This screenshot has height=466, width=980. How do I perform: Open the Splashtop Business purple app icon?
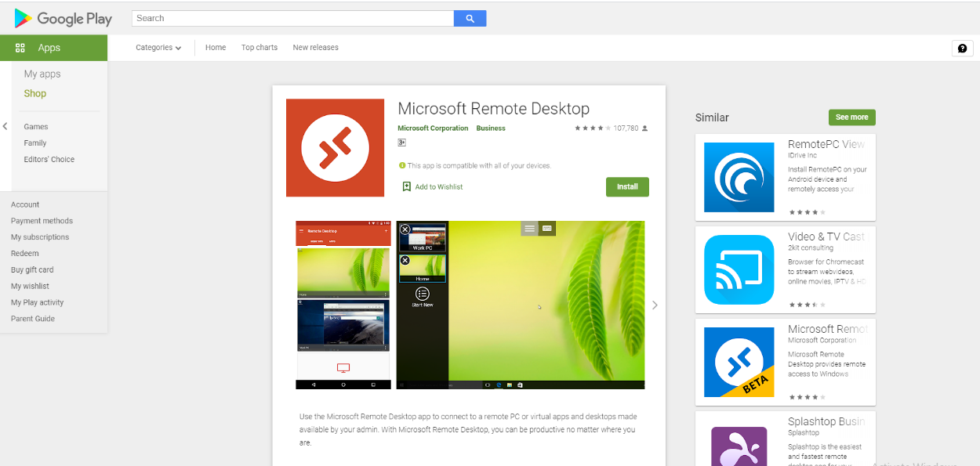coord(739,446)
